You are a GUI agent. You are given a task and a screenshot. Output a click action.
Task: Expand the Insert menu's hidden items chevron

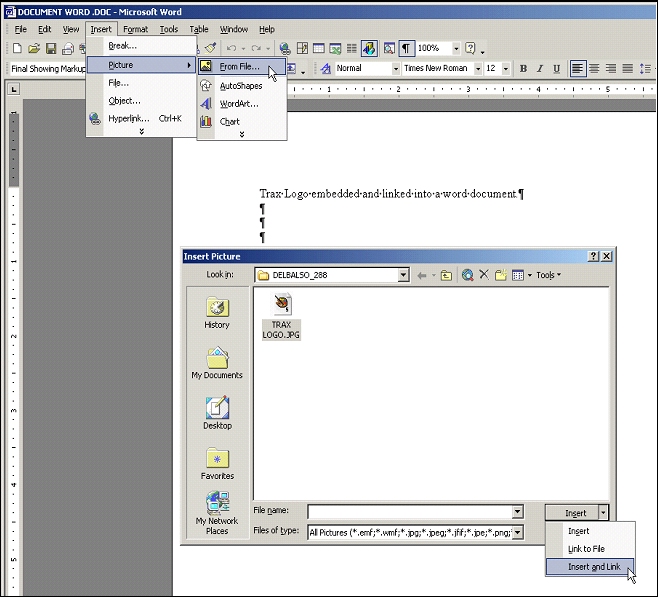141,131
